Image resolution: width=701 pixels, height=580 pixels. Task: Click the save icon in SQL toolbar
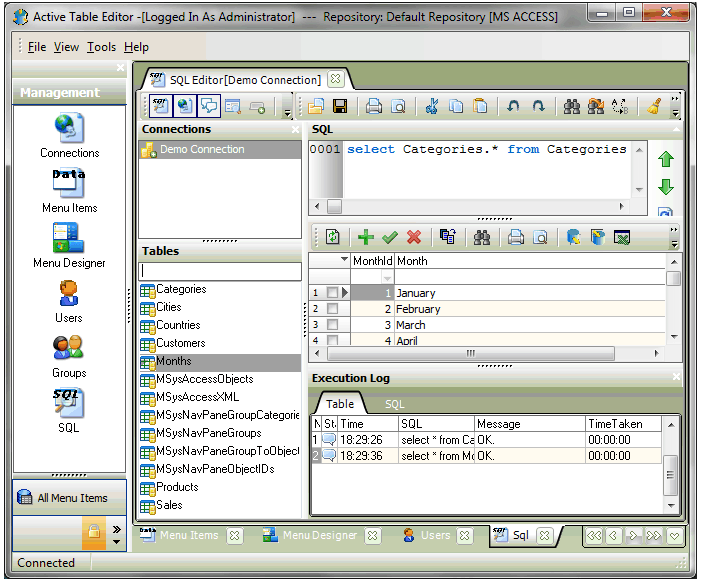[340, 106]
